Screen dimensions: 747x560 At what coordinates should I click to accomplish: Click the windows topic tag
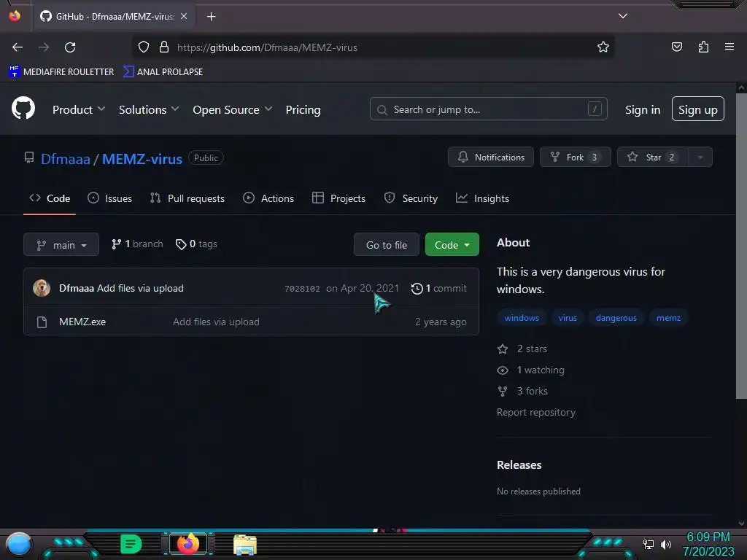(x=522, y=318)
